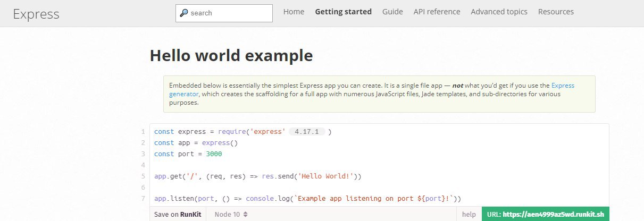Click the word not in the note
The image size is (644, 221).
[x=457, y=85]
